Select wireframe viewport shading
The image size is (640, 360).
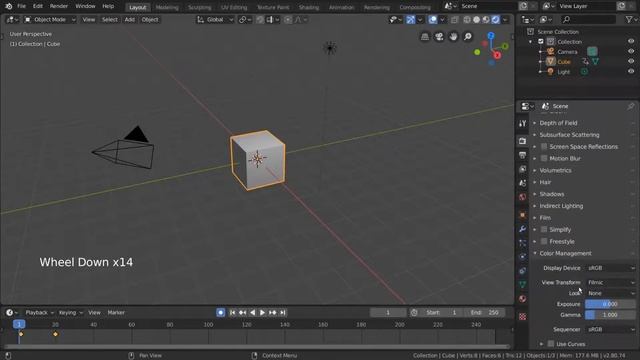point(467,20)
